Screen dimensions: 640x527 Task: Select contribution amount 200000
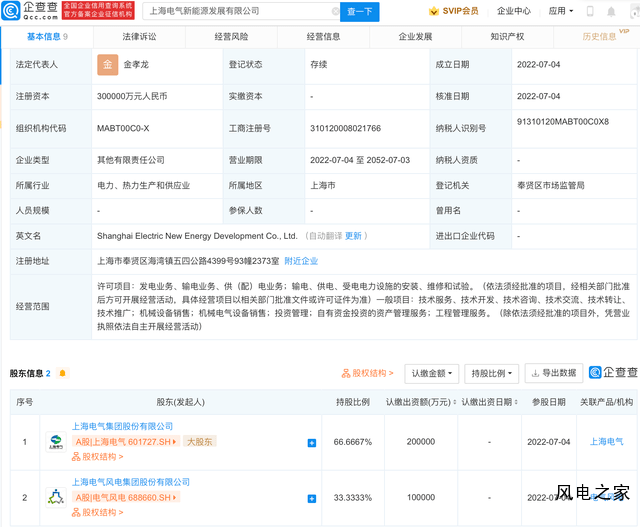point(421,442)
